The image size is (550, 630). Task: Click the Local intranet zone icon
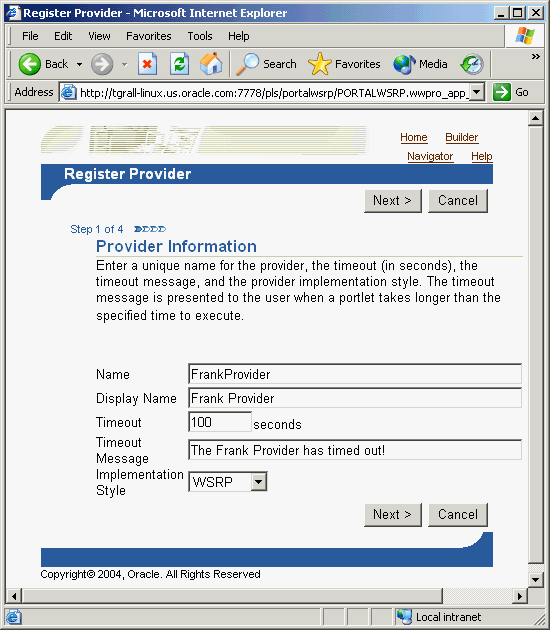pyautogui.click(x=404, y=617)
